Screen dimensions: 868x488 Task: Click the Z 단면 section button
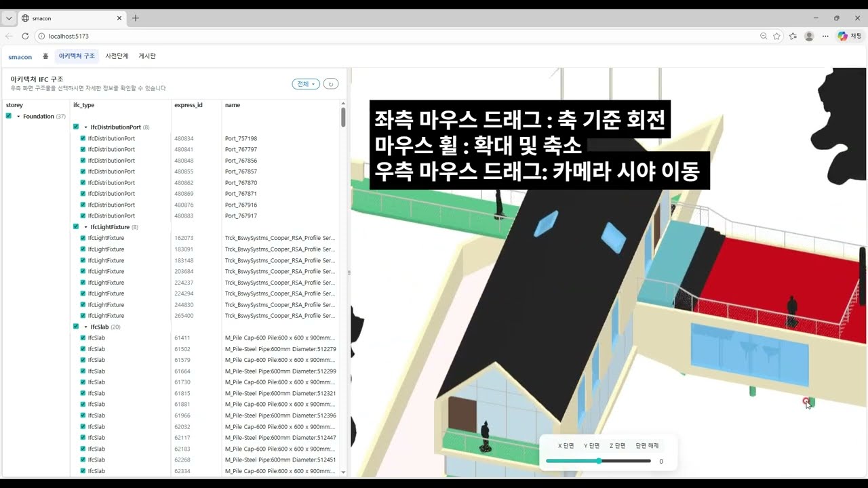point(617,446)
